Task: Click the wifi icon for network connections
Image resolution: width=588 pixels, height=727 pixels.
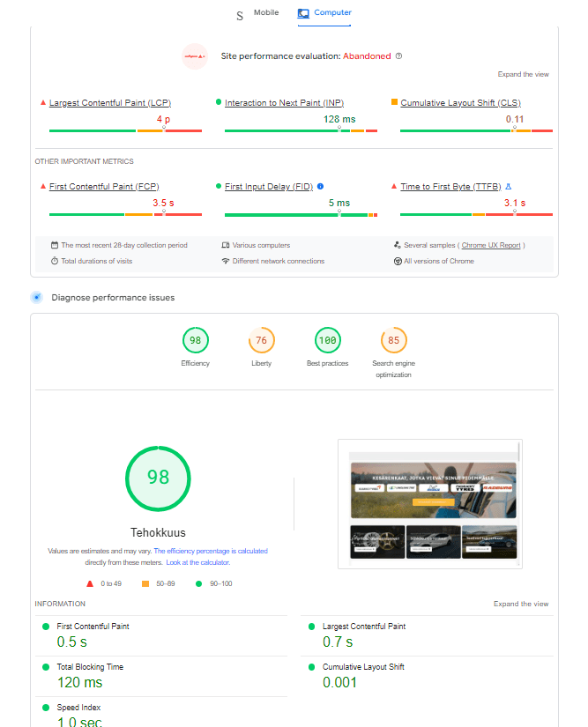Action: pyautogui.click(x=226, y=261)
